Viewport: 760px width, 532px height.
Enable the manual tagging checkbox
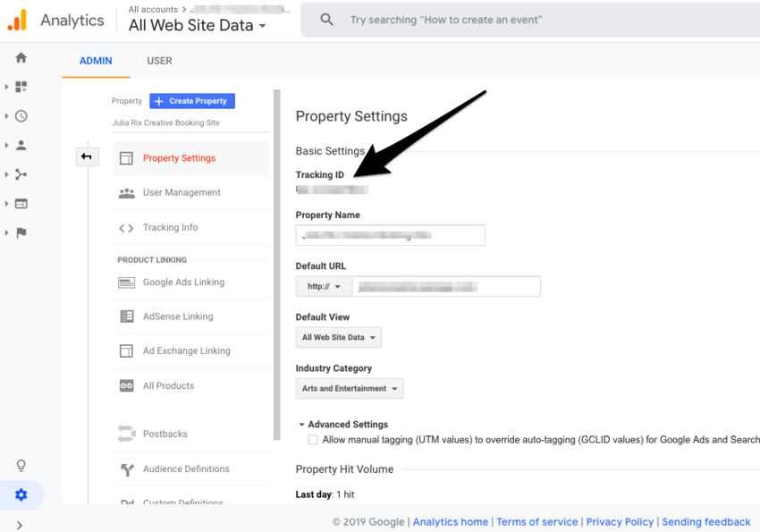(x=312, y=440)
